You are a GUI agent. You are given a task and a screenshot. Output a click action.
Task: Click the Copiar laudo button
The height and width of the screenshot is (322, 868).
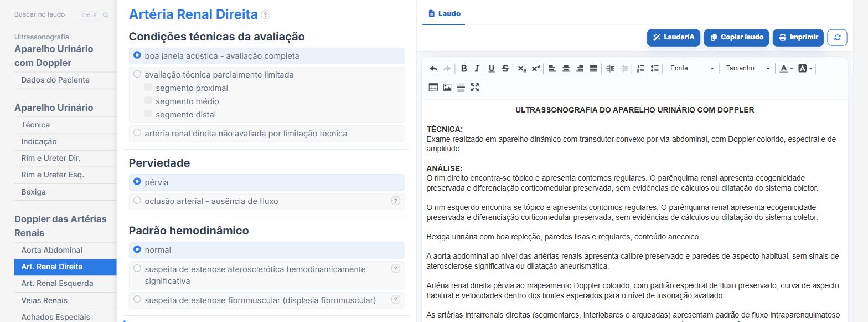pyautogui.click(x=737, y=37)
